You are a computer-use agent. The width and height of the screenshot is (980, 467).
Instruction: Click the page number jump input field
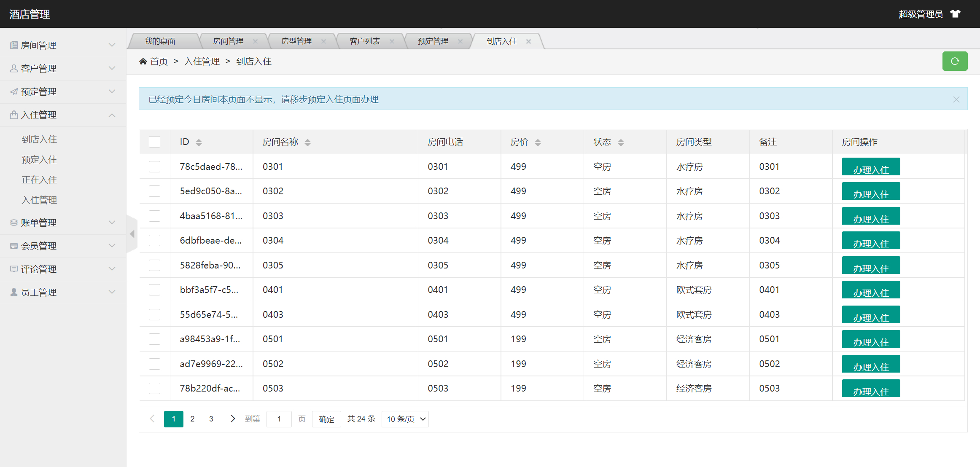(279, 419)
